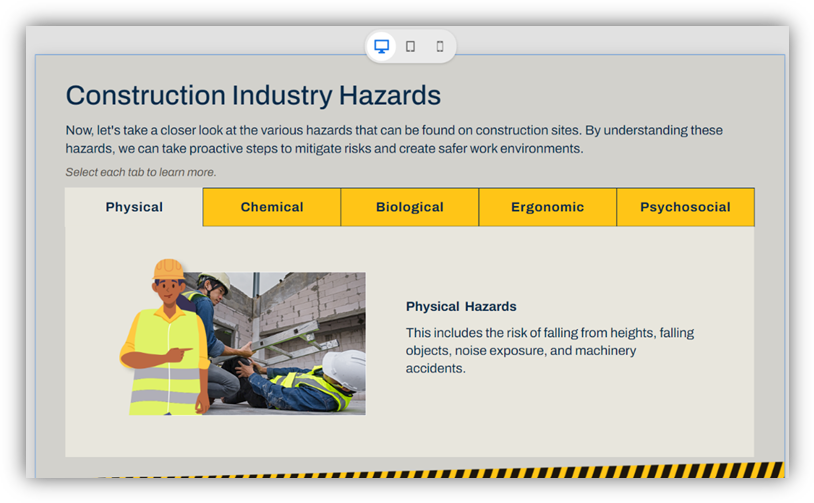Click the cartoon worker's yellow hard hat
Image resolution: width=814 pixels, height=503 pixels.
[168, 269]
